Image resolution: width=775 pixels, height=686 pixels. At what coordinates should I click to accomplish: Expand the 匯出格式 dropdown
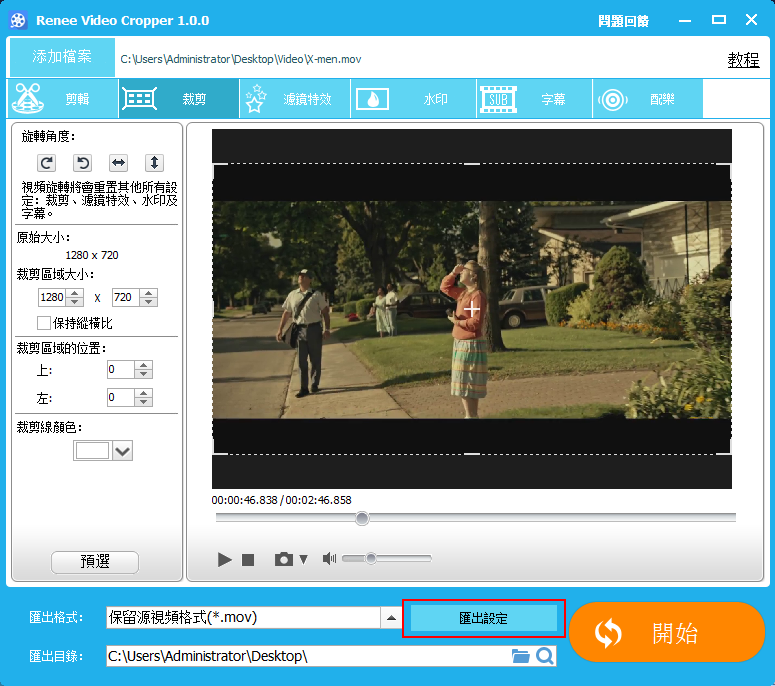click(391, 618)
